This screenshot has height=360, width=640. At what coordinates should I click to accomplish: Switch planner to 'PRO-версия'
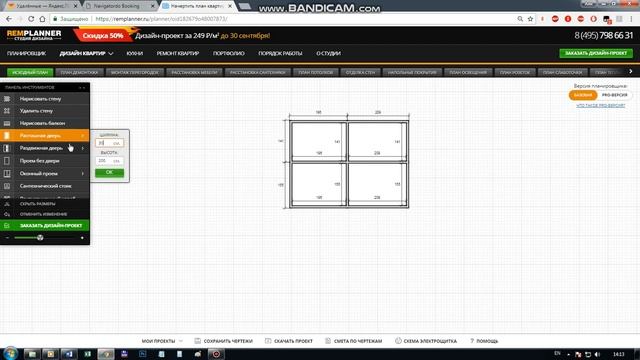[614, 95]
